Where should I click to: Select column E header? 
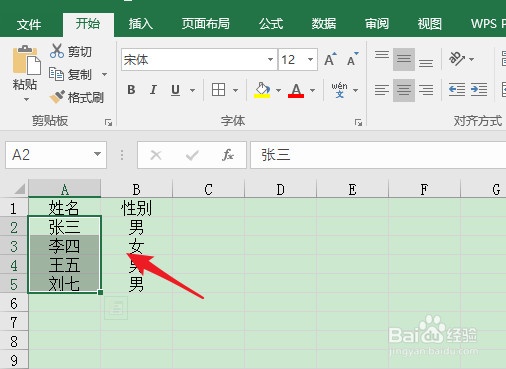352,189
